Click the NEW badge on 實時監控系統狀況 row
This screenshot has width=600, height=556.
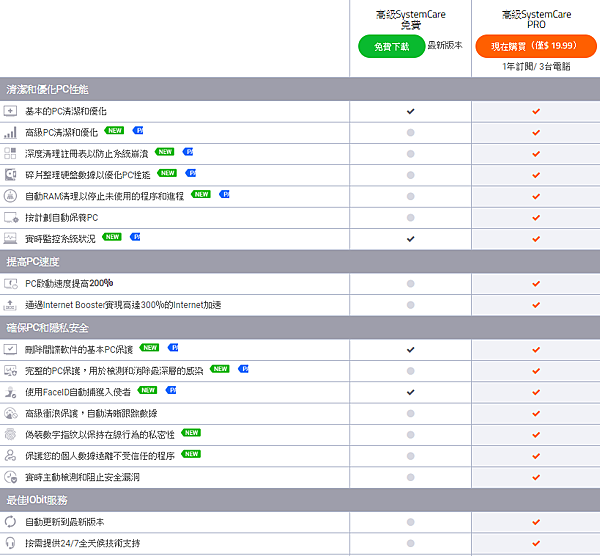112,237
